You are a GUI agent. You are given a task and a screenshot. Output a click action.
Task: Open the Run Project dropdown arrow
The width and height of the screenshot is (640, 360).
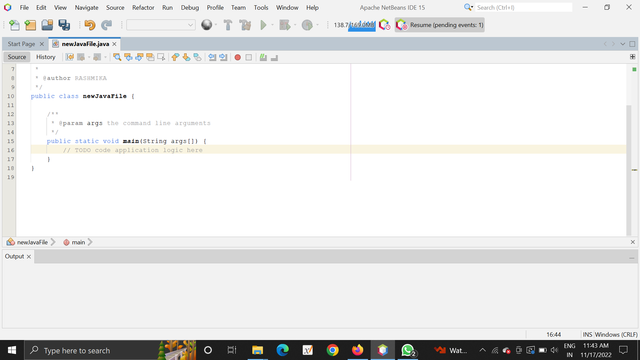click(x=272, y=25)
